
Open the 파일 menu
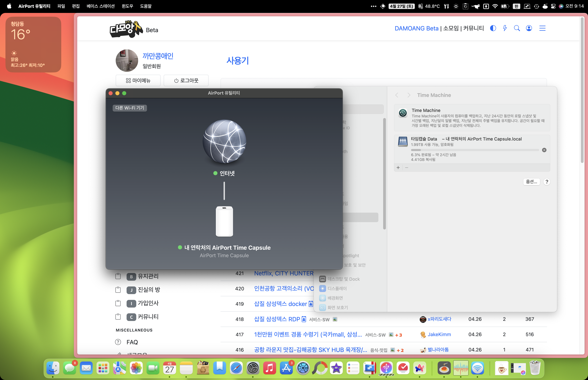click(x=61, y=6)
